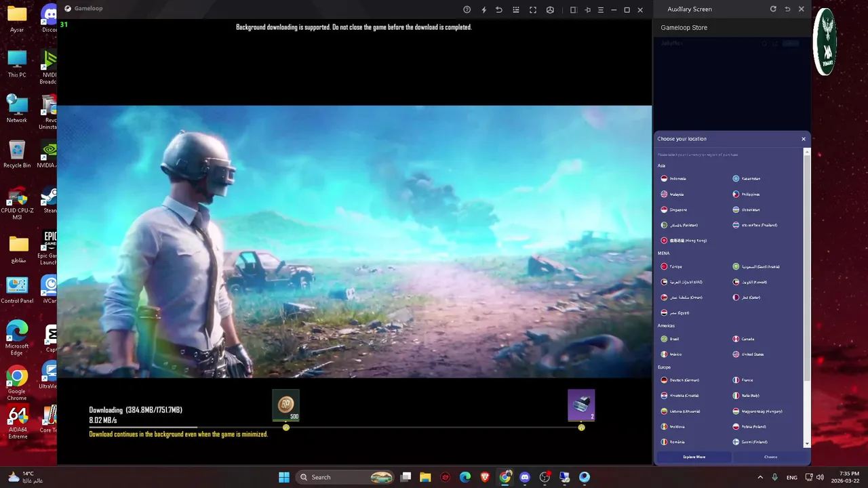The height and width of the screenshot is (488, 868).
Task: Pick Lietuva (Lithuania) under Europe
Action: pyautogui.click(x=680, y=411)
